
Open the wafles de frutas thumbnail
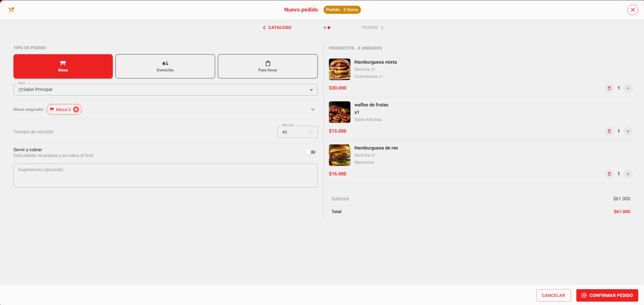[340, 112]
